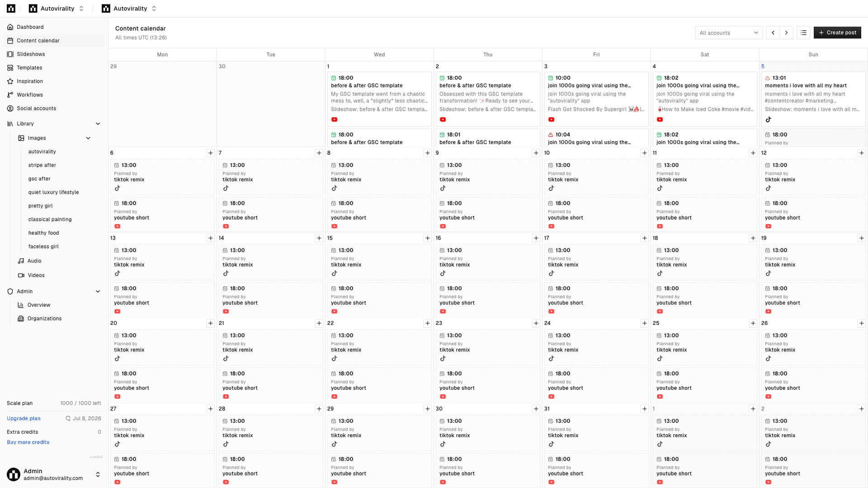Image resolution: width=868 pixels, height=488 pixels.
Task: Click Buy more credits link
Action: tap(28, 442)
